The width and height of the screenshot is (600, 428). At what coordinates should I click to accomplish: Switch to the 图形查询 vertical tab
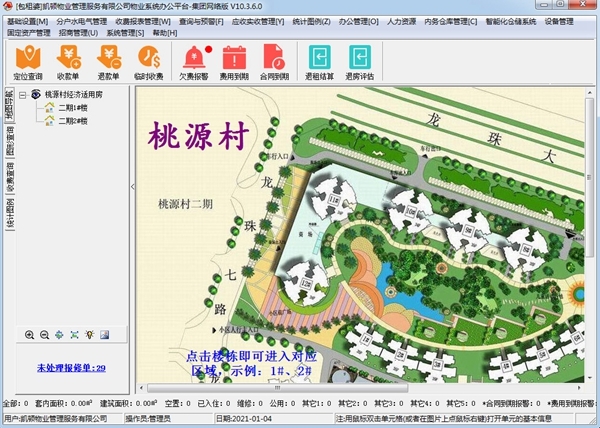pyautogui.click(x=10, y=141)
